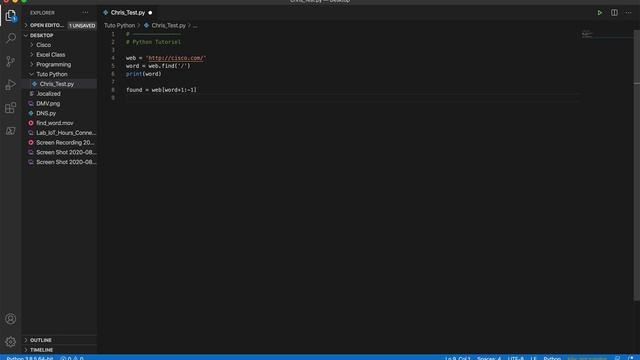Open the Remote Explorer view icon
This screenshot has height=360, width=640.
coord(11,131)
